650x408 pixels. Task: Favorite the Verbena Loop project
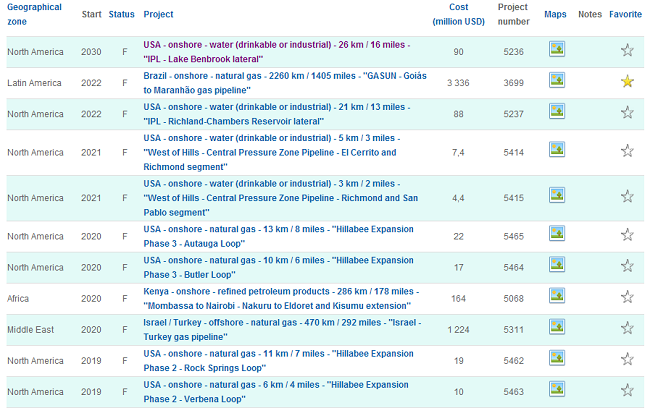tap(627, 390)
